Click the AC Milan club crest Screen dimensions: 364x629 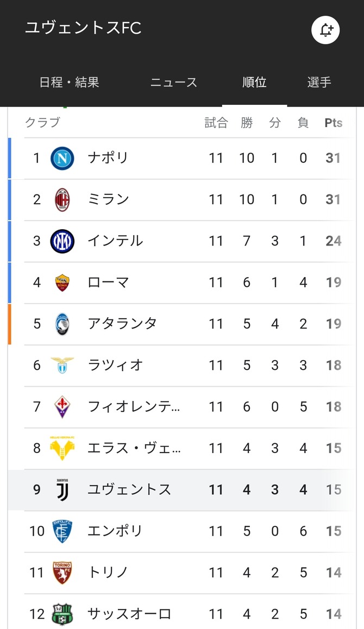(x=62, y=199)
